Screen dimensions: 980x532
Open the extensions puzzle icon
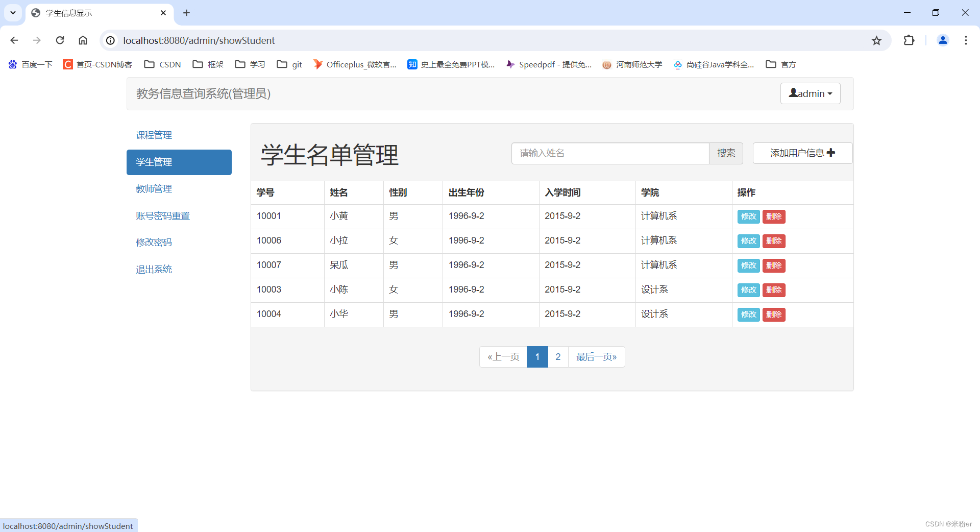click(x=909, y=40)
